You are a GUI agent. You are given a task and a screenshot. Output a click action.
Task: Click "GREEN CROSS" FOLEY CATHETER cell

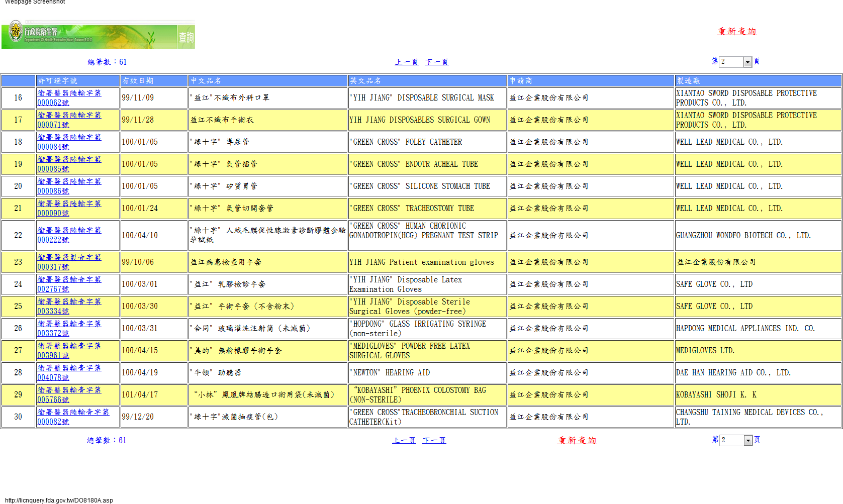click(427, 142)
